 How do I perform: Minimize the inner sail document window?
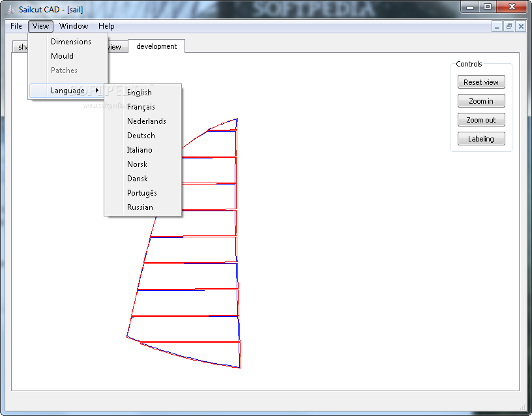coord(497,26)
